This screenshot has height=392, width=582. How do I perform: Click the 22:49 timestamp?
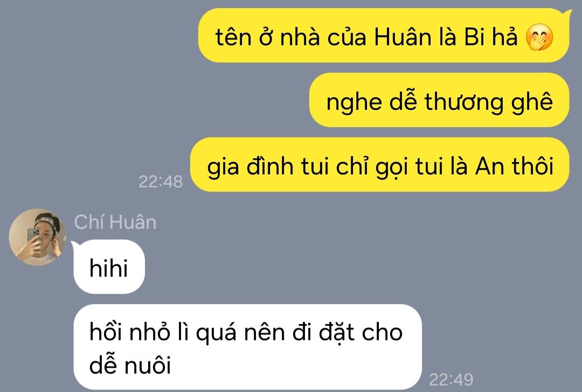pyautogui.click(x=451, y=380)
